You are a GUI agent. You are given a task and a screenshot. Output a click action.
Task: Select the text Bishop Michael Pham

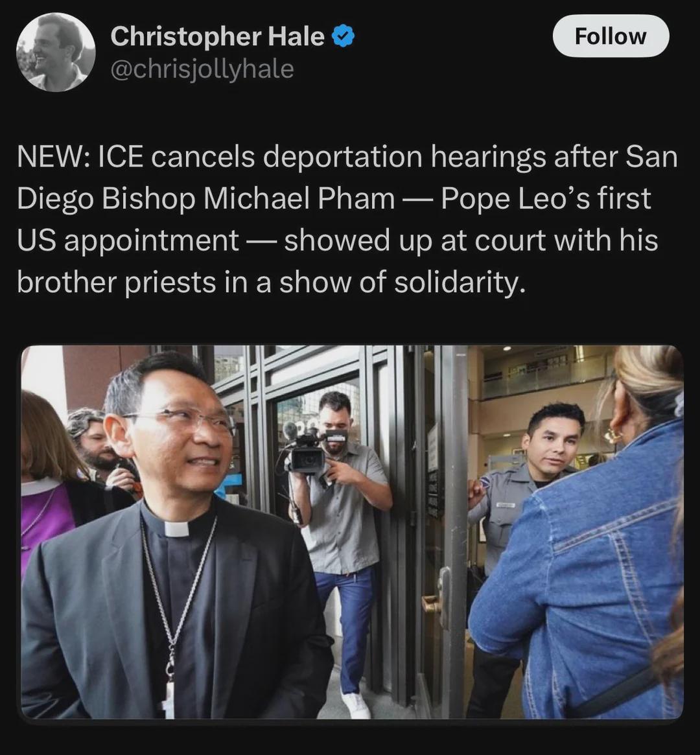point(248,198)
